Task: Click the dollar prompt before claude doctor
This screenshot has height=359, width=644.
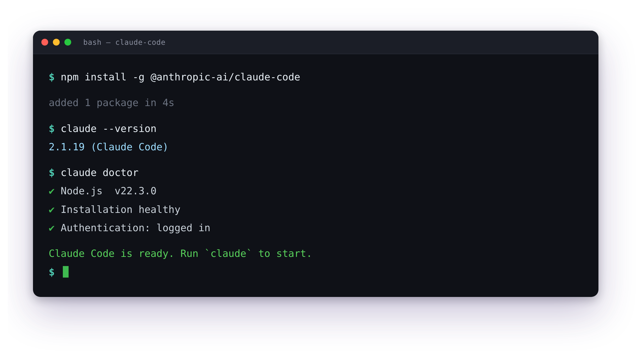Action: click(x=52, y=173)
